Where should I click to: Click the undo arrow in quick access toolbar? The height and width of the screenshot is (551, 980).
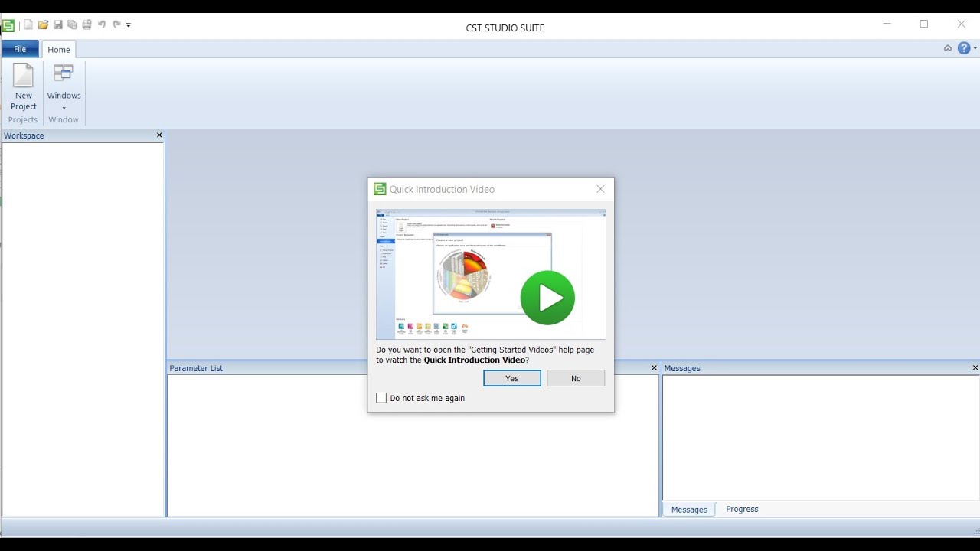(x=102, y=24)
